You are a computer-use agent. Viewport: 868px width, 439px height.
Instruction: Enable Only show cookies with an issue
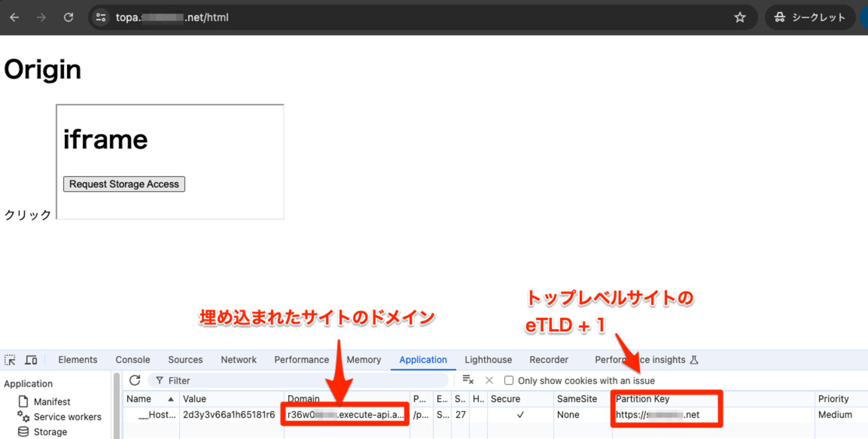[509, 381]
